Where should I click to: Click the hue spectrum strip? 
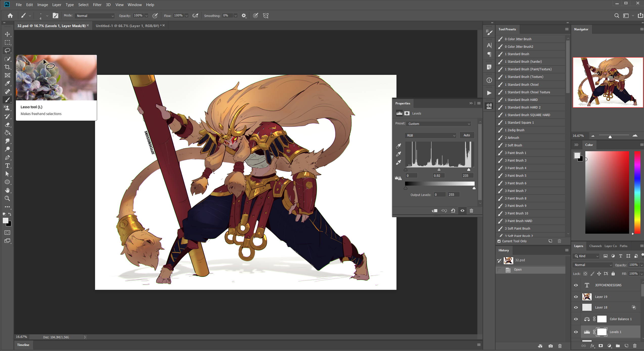(x=637, y=192)
